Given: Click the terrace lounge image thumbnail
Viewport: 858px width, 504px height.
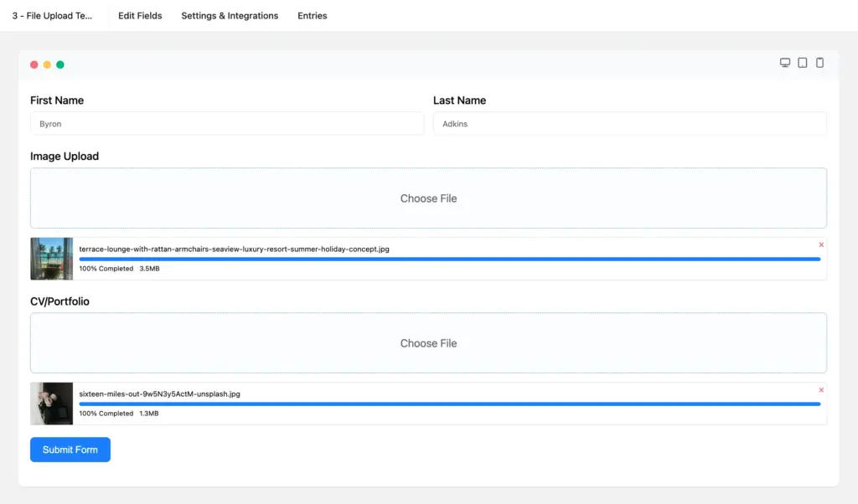Looking at the screenshot, I should click(51, 258).
